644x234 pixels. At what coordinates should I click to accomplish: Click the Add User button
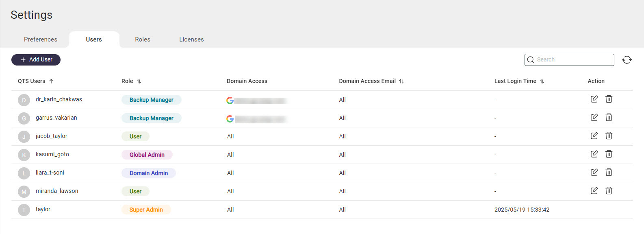pos(36,60)
